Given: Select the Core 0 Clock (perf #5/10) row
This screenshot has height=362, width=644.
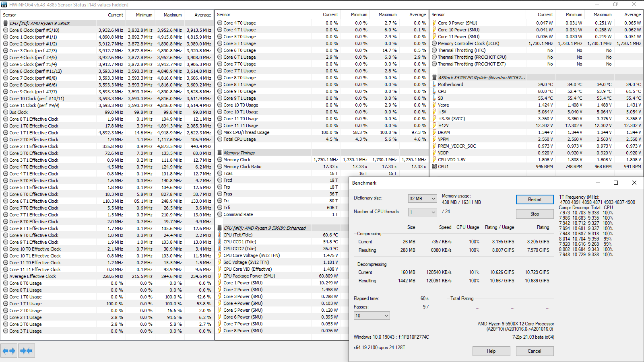Looking at the screenshot, I should (x=107, y=30).
